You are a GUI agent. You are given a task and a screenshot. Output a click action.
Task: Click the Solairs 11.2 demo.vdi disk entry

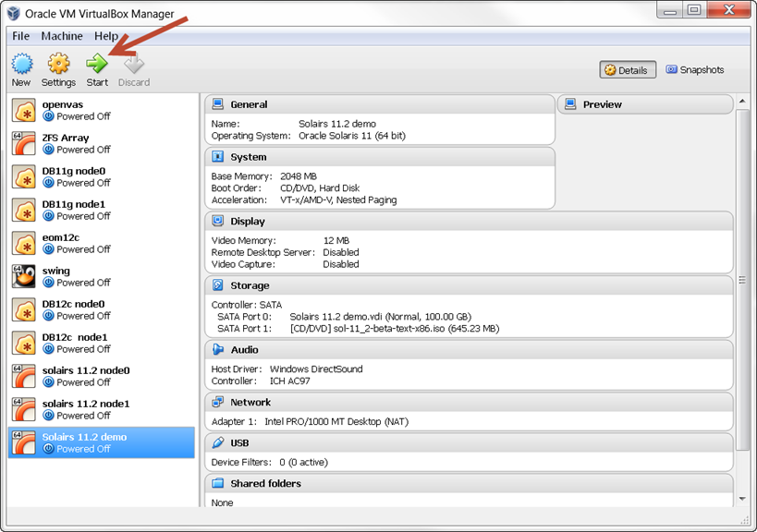[380, 317]
